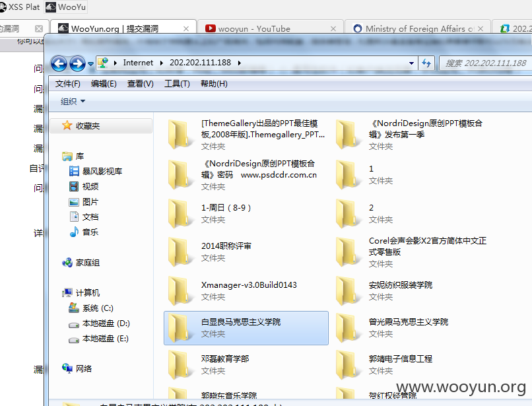The width and height of the screenshot is (532, 406).
Task: Click the 音乐 note icon
Action: 74,232
